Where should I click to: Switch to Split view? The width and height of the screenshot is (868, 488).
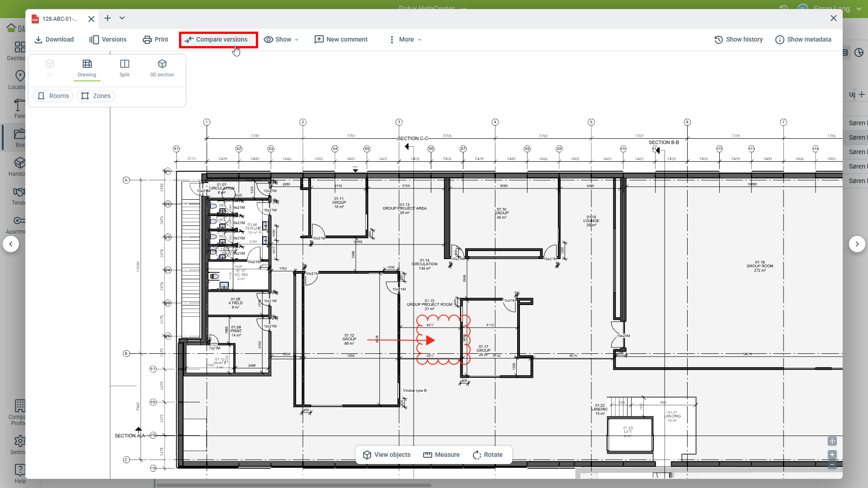pyautogui.click(x=124, y=68)
